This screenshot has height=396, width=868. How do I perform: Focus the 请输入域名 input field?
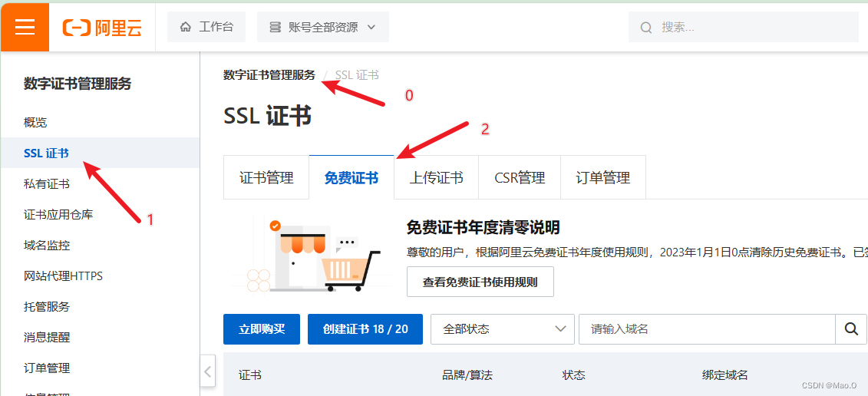pos(707,329)
